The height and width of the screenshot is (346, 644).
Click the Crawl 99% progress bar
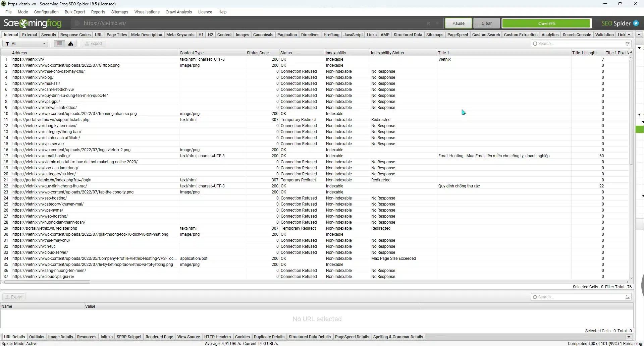(546, 23)
